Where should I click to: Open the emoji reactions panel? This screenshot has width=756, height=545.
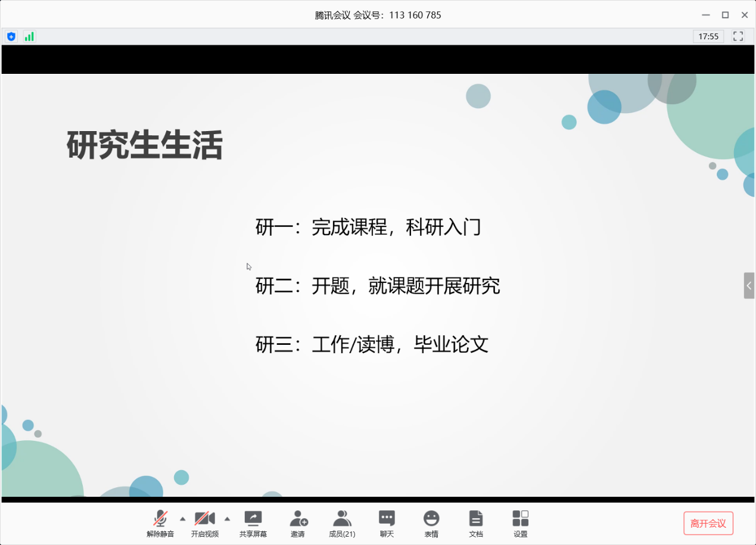tap(431, 523)
